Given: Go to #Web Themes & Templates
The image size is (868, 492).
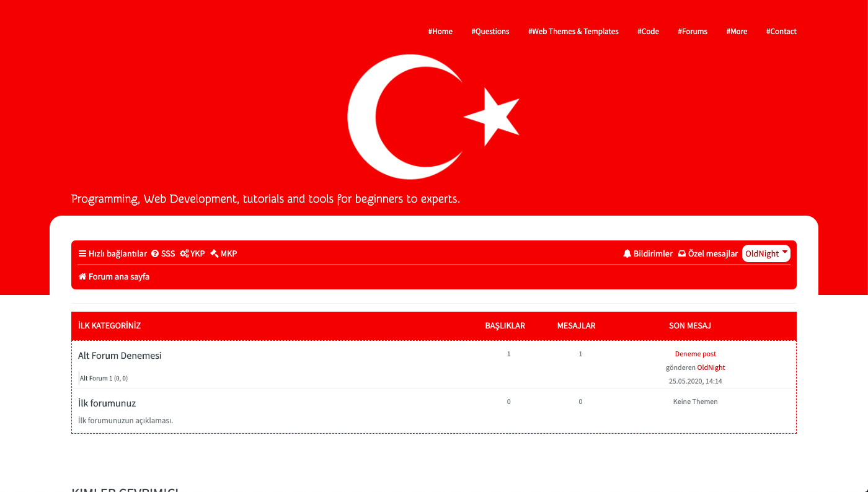Looking at the screenshot, I should point(573,32).
